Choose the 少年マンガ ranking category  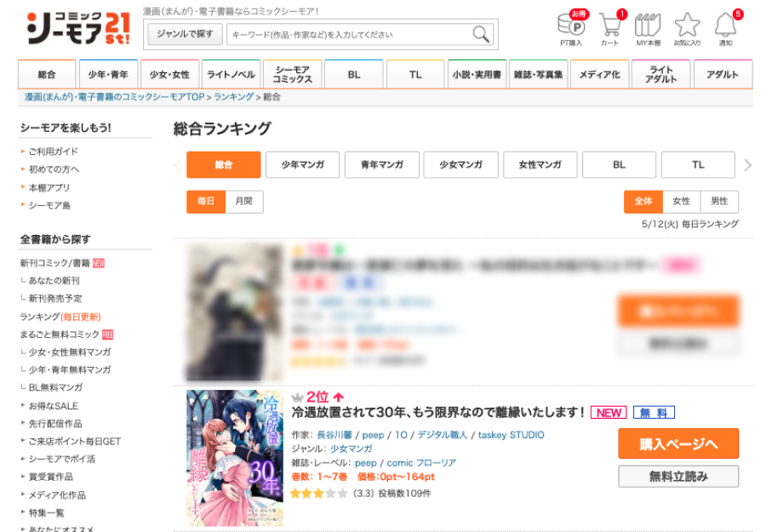point(302,164)
